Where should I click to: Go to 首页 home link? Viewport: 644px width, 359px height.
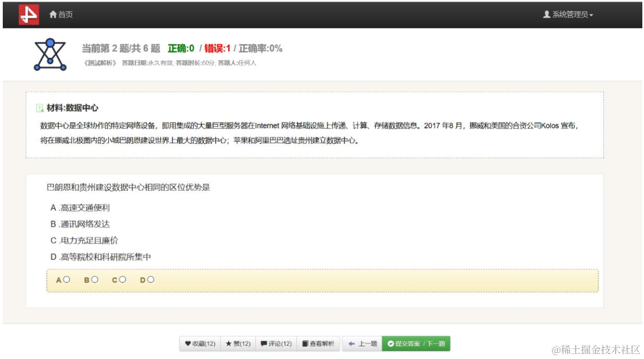61,14
